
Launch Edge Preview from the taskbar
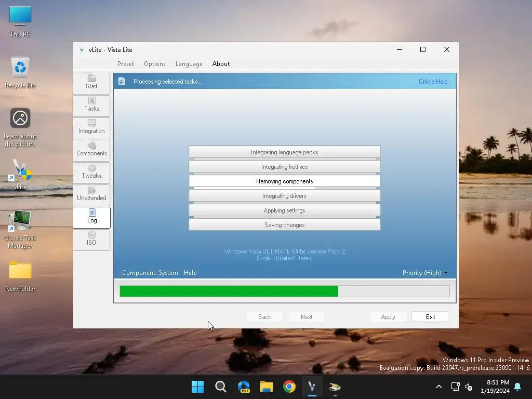click(x=244, y=387)
